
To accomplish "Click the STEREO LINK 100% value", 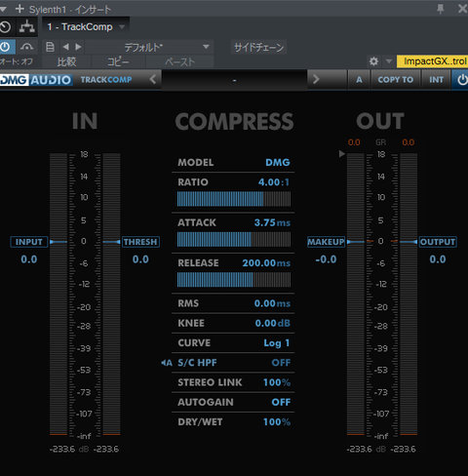I will tap(277, 382).
